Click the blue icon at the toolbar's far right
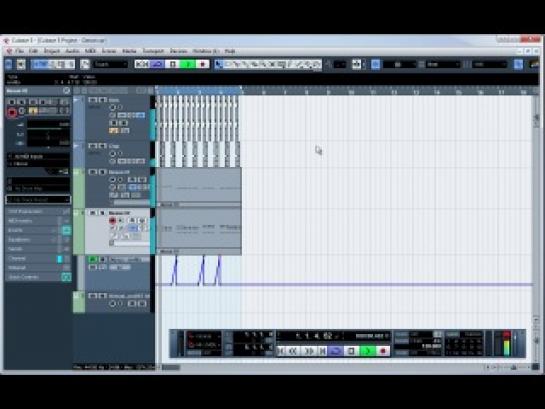This screenshot has width=545, height=409. coord(518,64)
